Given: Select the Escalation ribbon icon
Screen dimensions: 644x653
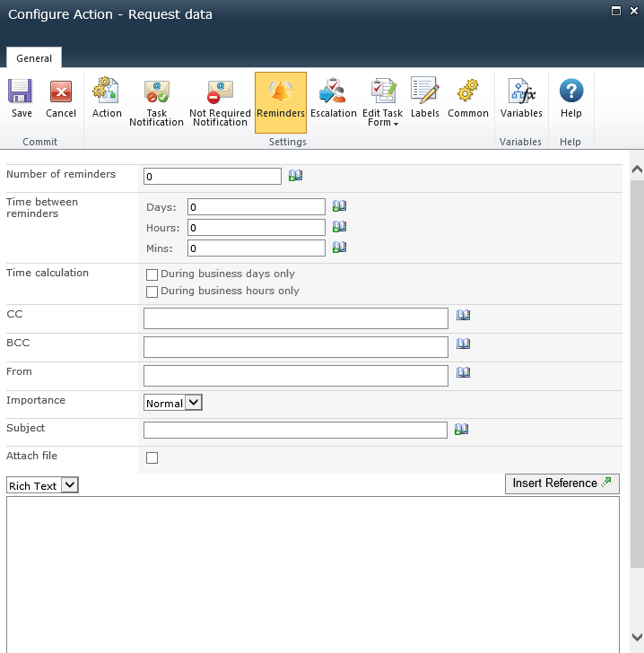Looking at the screenshot, I should pos(334,100).
